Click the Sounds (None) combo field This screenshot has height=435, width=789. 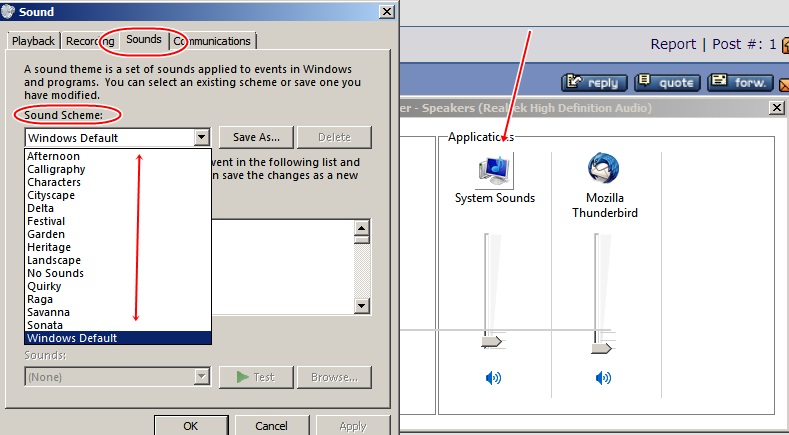pos(117,377)
